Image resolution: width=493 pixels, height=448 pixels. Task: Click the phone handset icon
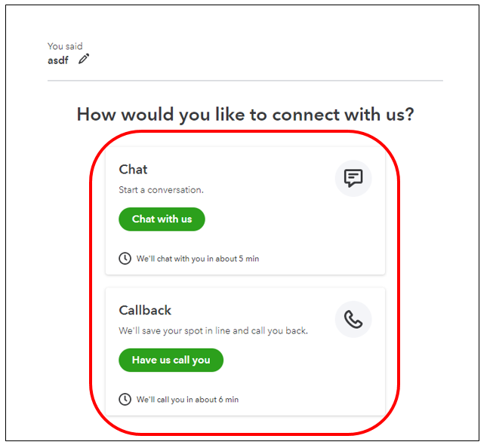point(353,320)
